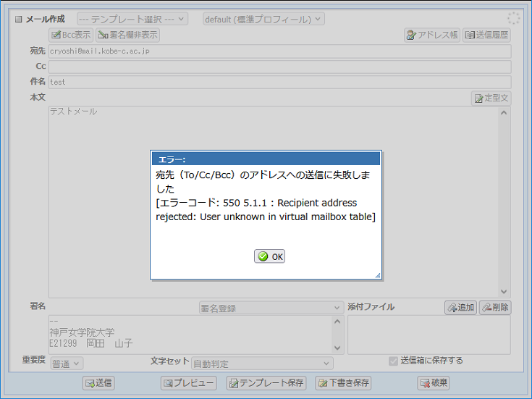Open the 送信履歴 sent history

tap(486, 35)
